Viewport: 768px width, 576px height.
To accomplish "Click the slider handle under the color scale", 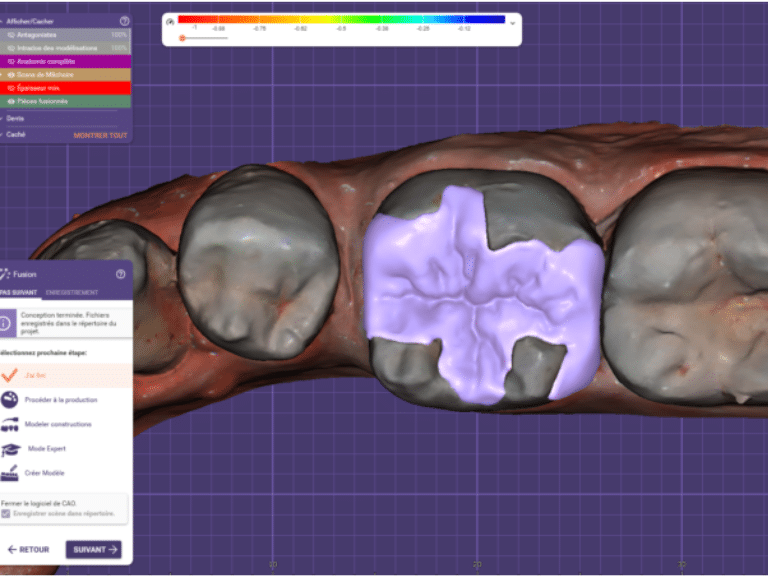I will coord(182,38).
